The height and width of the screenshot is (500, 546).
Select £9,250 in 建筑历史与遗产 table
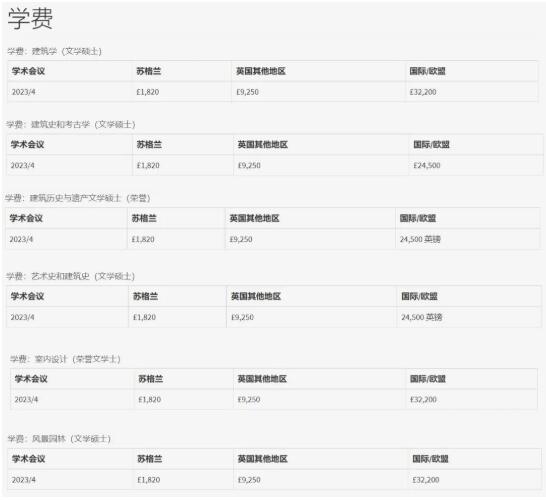pos(241,239)
